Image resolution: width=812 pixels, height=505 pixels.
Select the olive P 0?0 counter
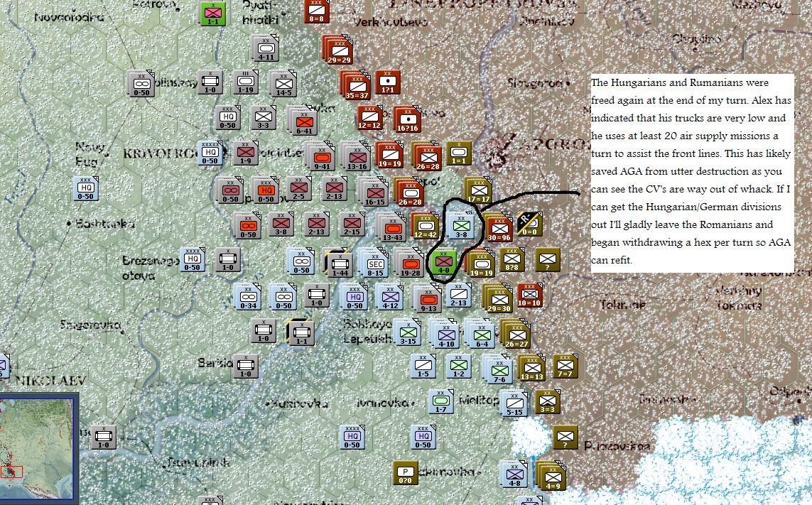[405, 472]
